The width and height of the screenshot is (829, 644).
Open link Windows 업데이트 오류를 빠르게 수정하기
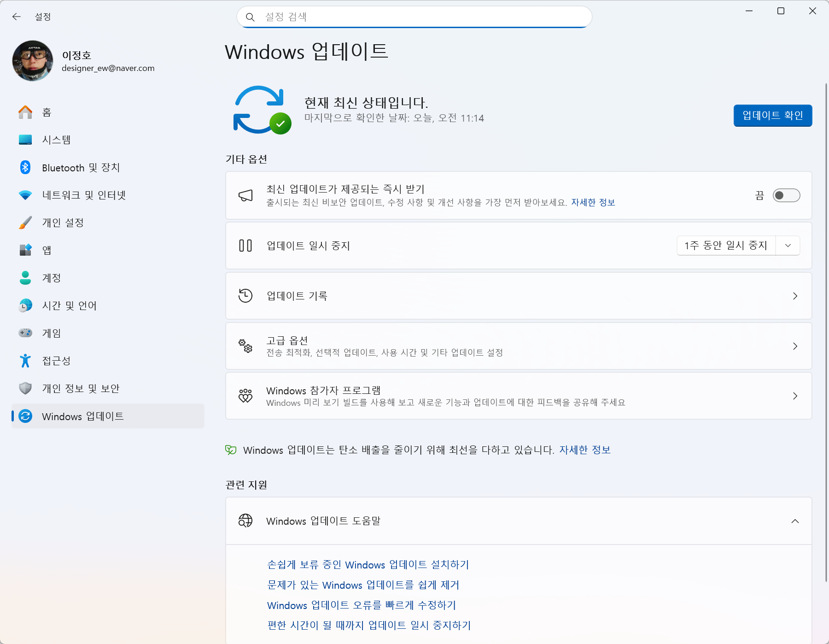[362, 605]
